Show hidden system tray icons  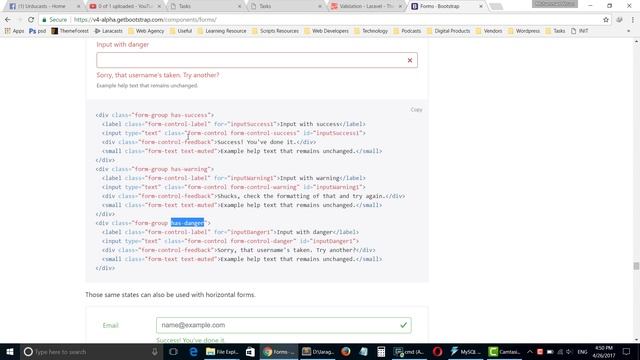click(x=530, y=352)
